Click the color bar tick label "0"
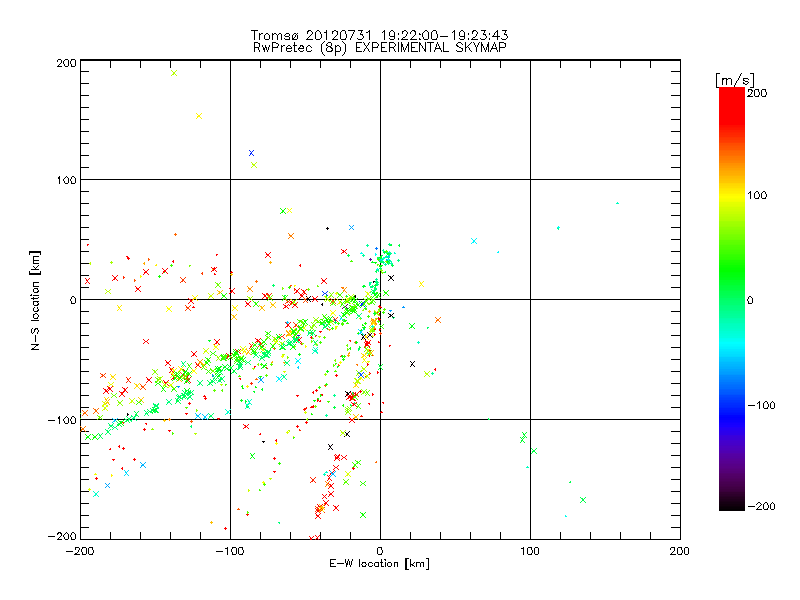This screenshot has width=800, height=600. pyautogui.click(x=750, y=300)
